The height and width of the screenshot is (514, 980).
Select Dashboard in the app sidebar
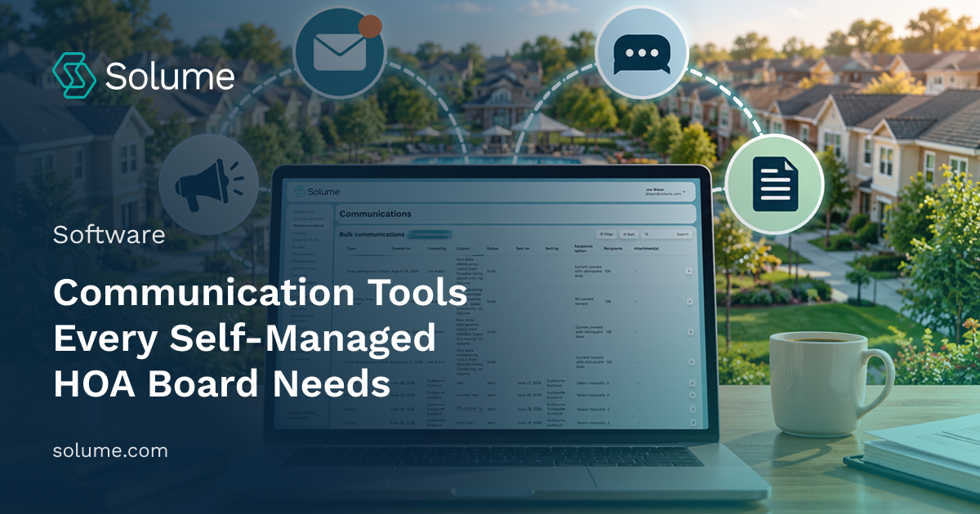pyautogui.click(x=303, y=211)
